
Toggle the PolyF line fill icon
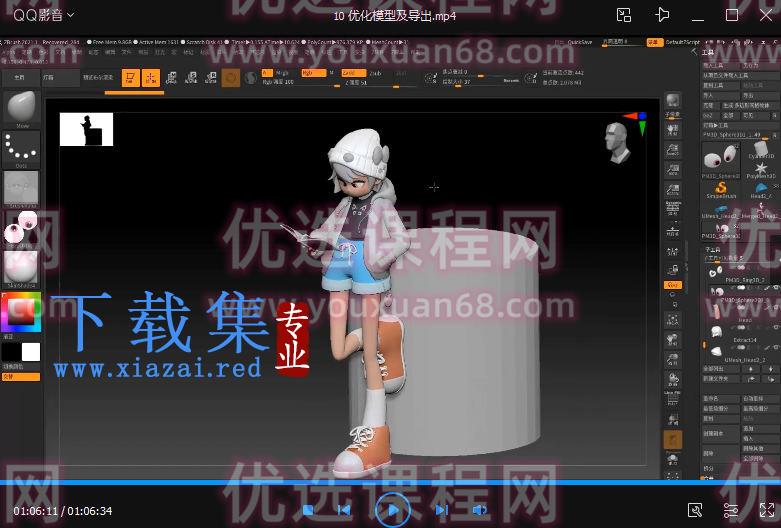click(x=673, y=399)
